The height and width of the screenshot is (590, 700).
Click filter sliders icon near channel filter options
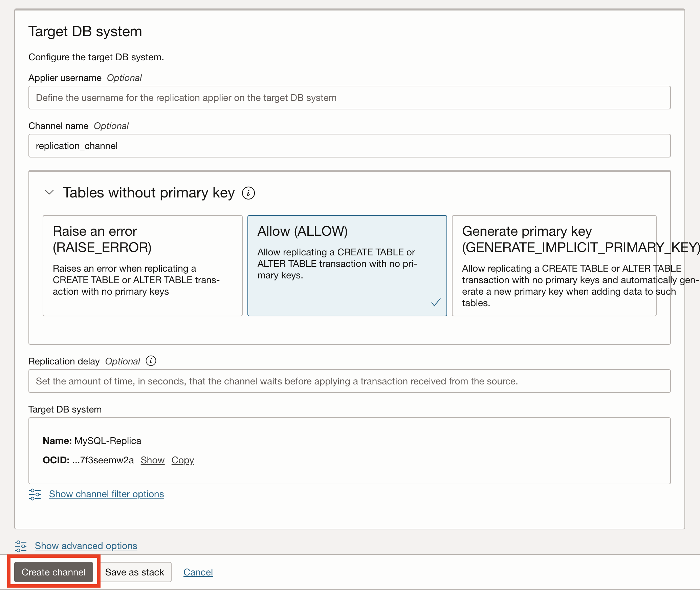point(35,494)
